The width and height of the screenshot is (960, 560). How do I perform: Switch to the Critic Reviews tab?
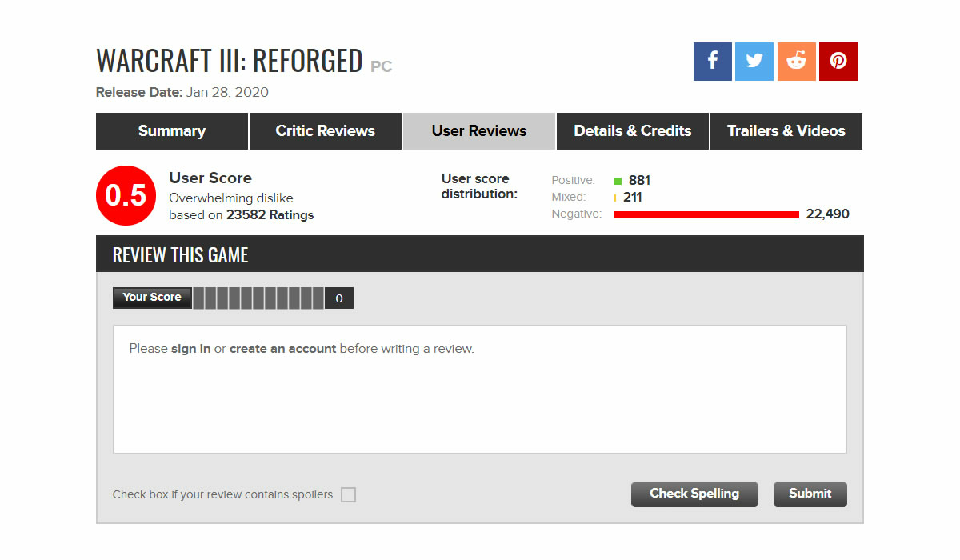coord(326,131)
